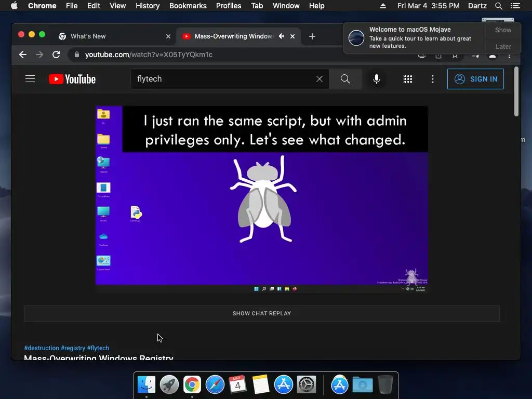Open the YouTube guide hamburger menu

point(30,79)
